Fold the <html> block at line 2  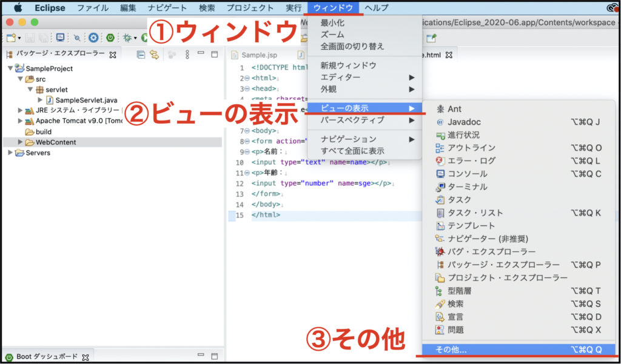tap(247, 78)
